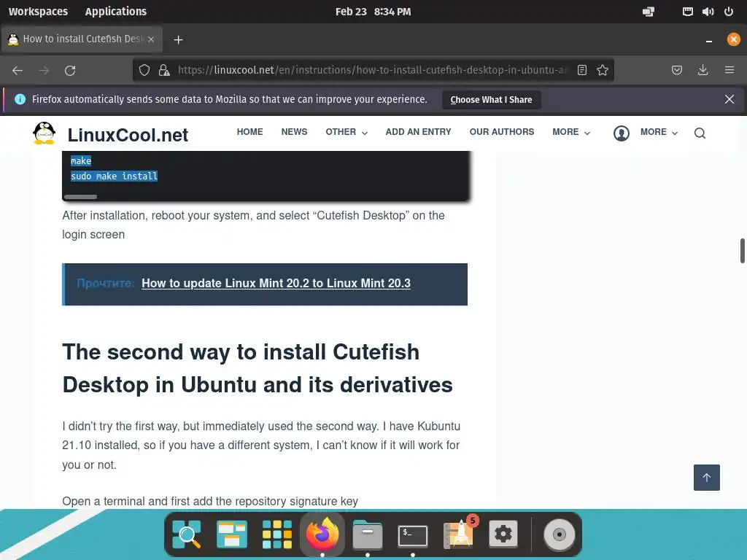Open the volume speaker tray icon
Image resolution: width=747 pixels, height=560 pixels.
pyautogui.click(x=708, y=12)
